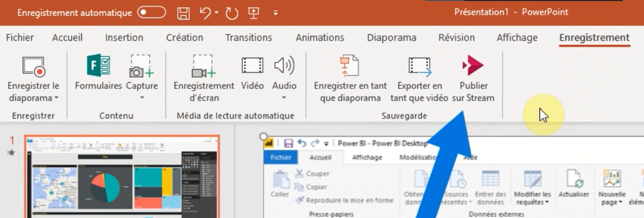Click the Power BI logo icon in the slide image
This screenshot has width=644, height=218.
pos(269,143)
